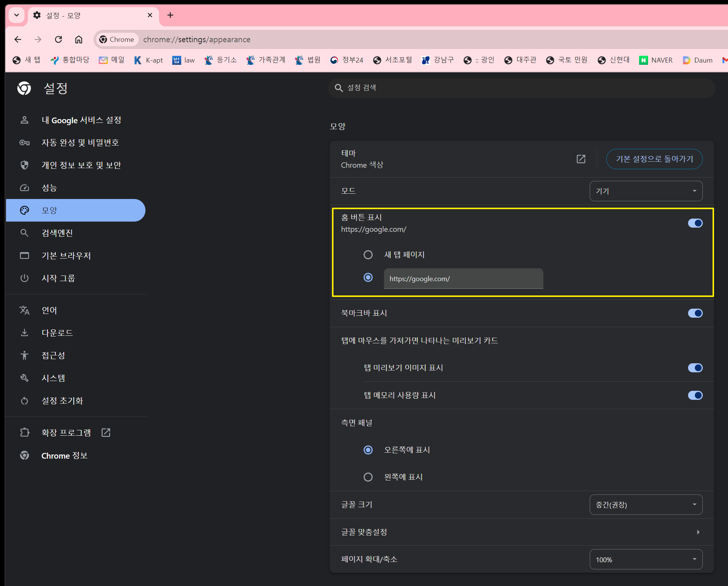Open theme external link icon
The image size is (728, 586).
point(581,159)
